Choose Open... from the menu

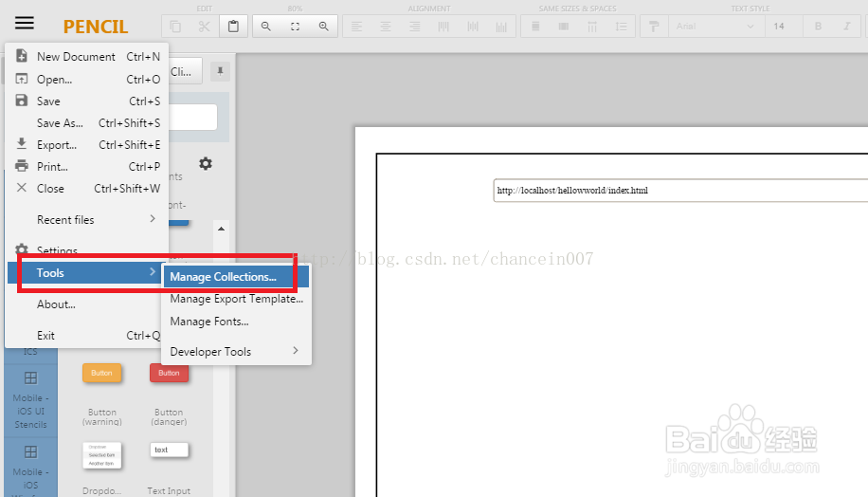[87, 80]
